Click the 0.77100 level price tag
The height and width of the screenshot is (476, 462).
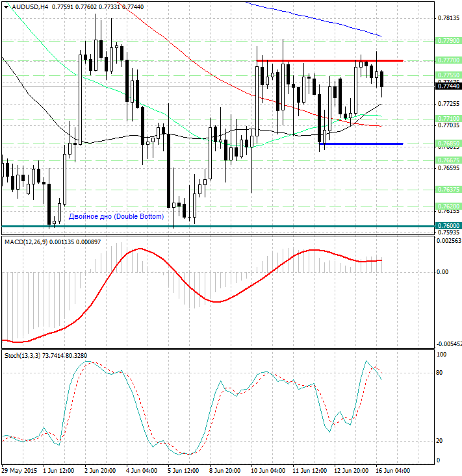point(448,118)
